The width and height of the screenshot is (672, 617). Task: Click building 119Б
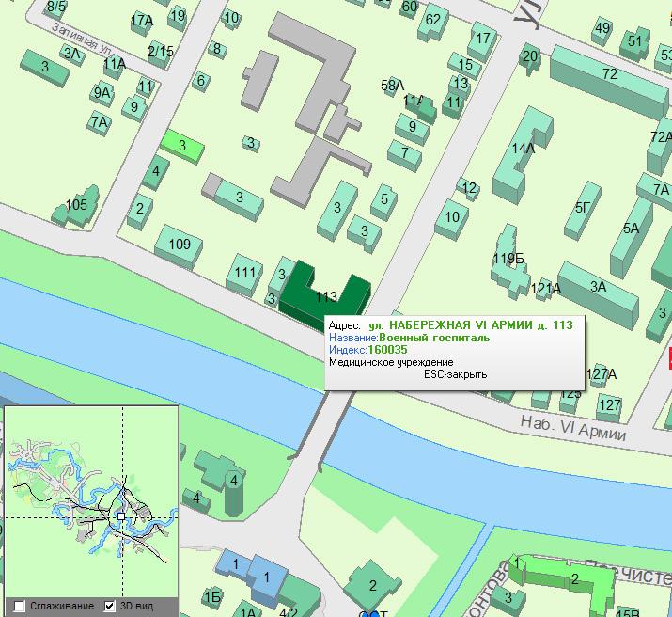(508, 258)
